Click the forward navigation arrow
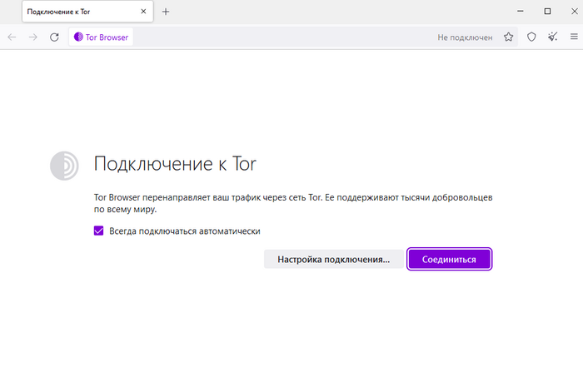The image size is (583, 392). (33, 37)
